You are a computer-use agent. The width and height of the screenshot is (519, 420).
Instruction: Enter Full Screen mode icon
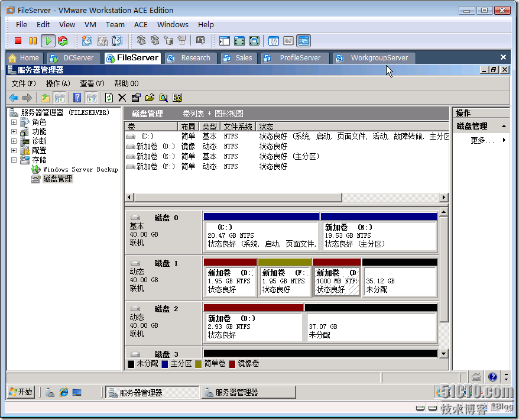pos(254,41)
